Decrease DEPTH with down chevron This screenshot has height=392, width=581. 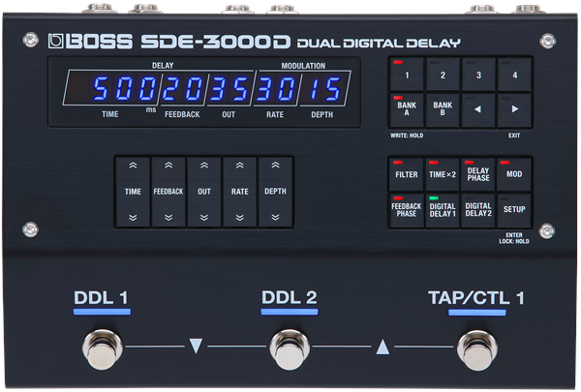point(275,218)
